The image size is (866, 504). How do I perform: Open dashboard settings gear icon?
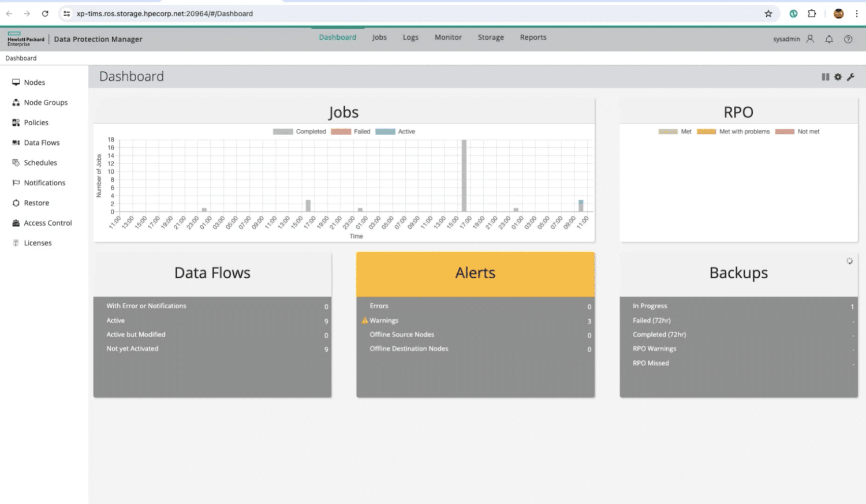tap(838, 77)
